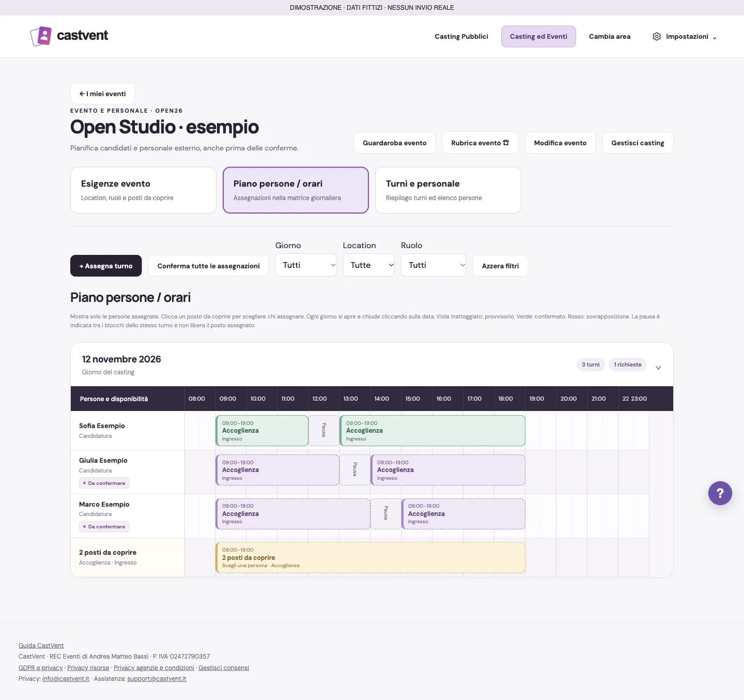Open the Ruolo filter dropdown
This screenshot has width=744, height=700.
point(433,265)
